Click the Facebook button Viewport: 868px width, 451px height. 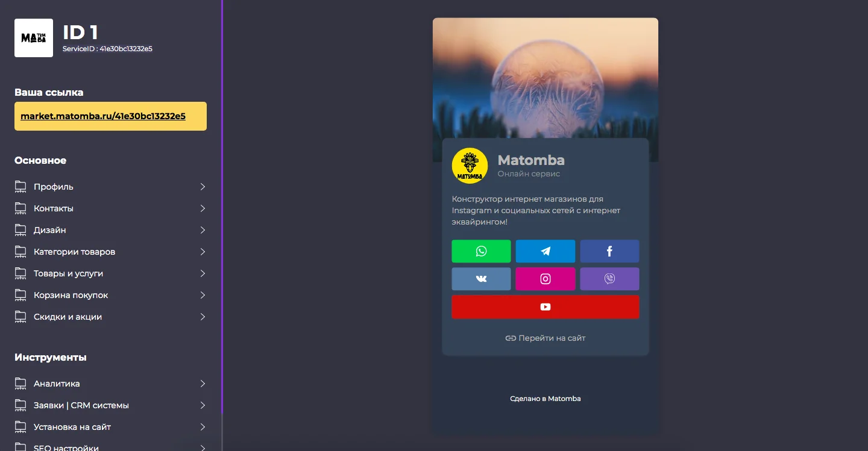tap(609, 251)
